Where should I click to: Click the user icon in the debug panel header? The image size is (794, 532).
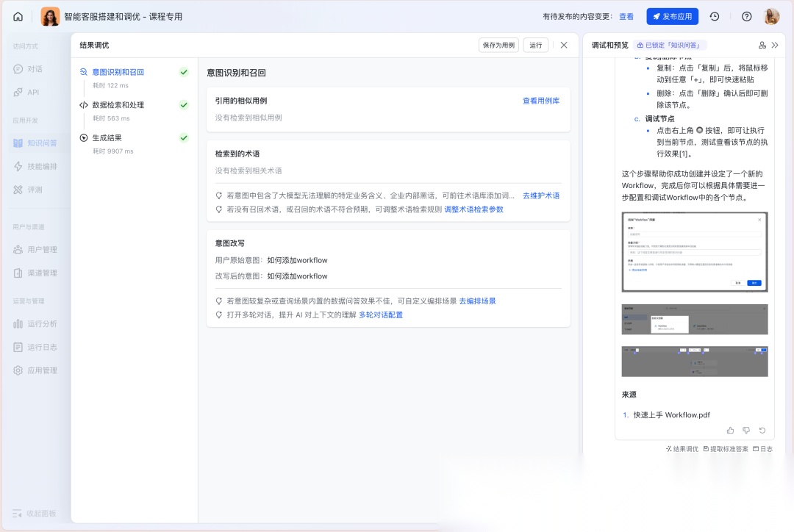762,45
